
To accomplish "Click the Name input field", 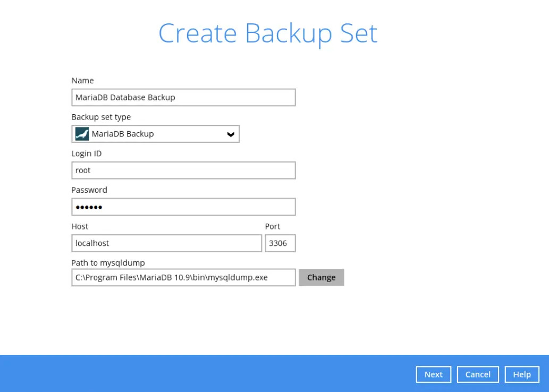I will pyautogui.click(x=183, y=98).
